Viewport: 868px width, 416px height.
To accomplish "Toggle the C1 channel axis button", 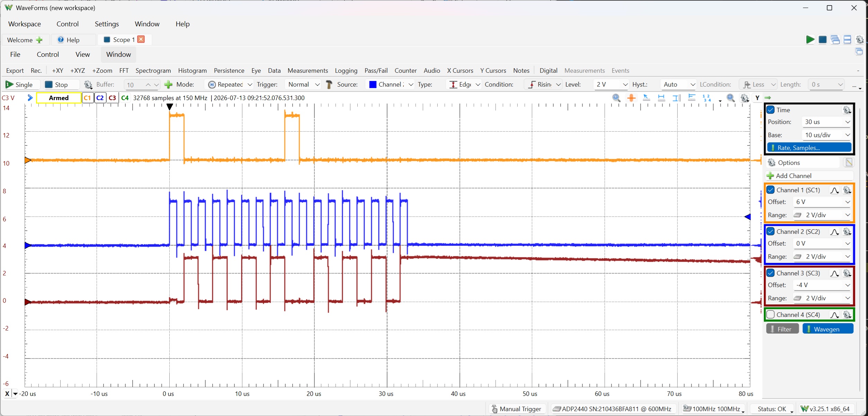I will (87, 98).
